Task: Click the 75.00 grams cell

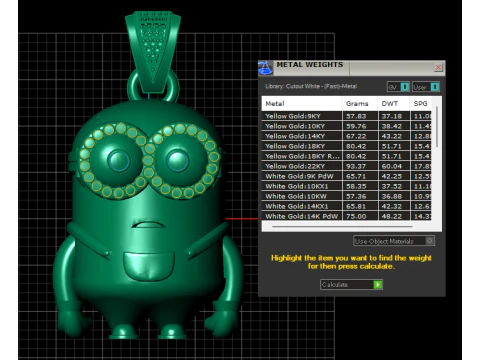Action: click(x=360, y=216)
